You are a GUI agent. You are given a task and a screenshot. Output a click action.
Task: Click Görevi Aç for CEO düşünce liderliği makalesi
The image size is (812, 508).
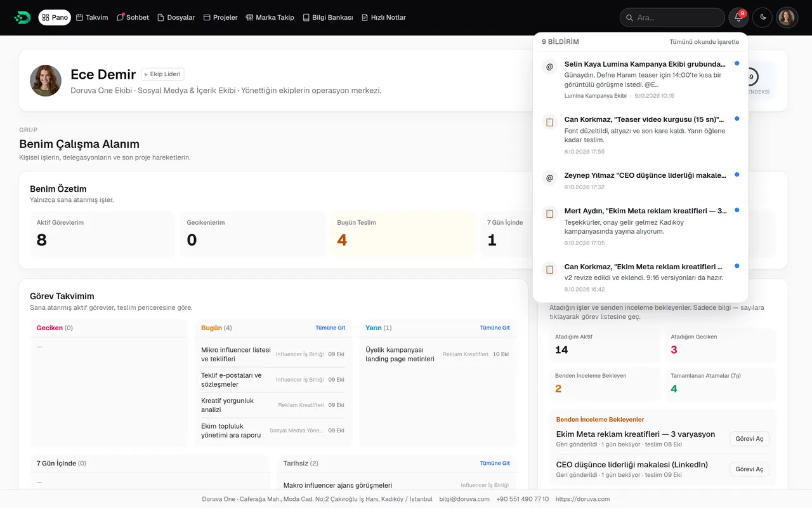pyautogui.click(x=749, y=469)
